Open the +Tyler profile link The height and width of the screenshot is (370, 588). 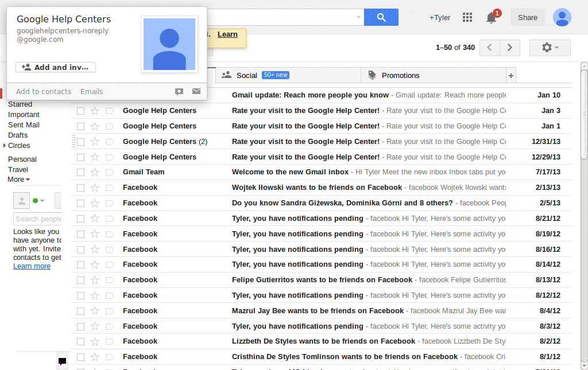click(439, 18)
